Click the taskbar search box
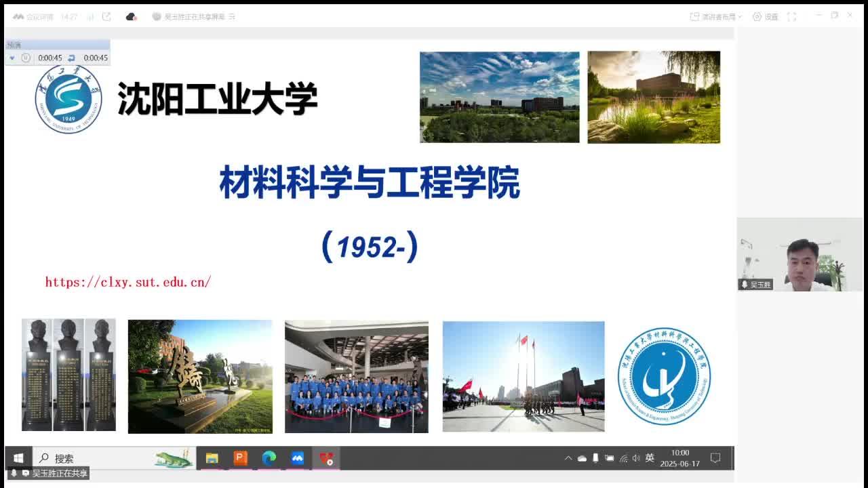Image resolution: width=868 pixels, height=488 pixels. pos(114,458)
